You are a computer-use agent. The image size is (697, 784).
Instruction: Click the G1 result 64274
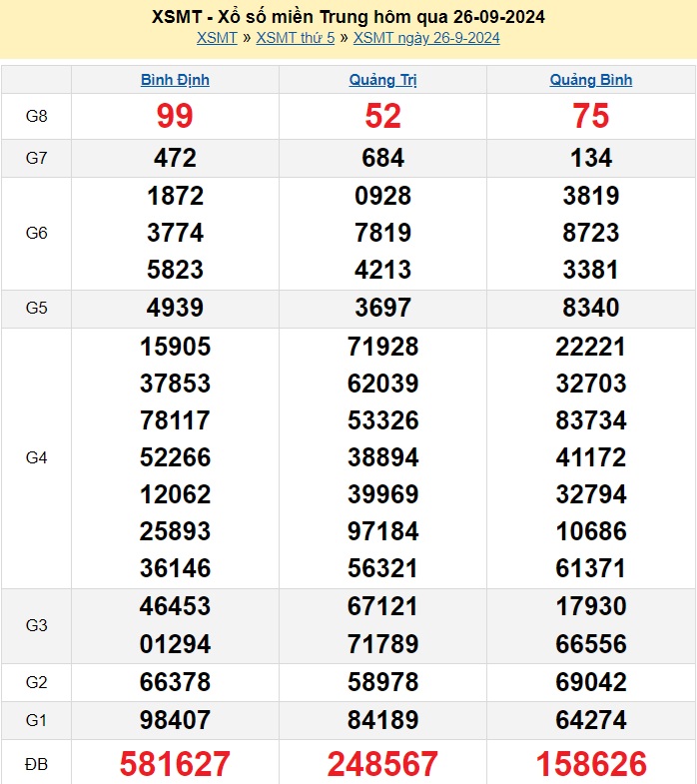tap(590, 719)
